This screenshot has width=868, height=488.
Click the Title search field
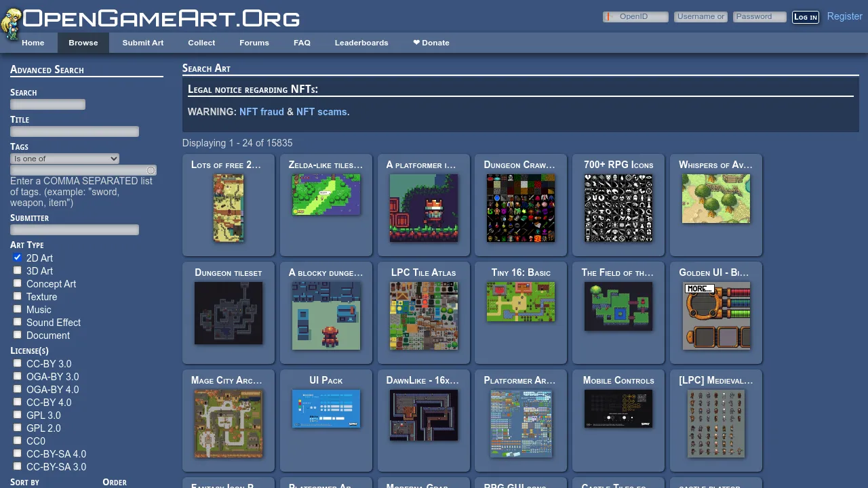point(75,131)
